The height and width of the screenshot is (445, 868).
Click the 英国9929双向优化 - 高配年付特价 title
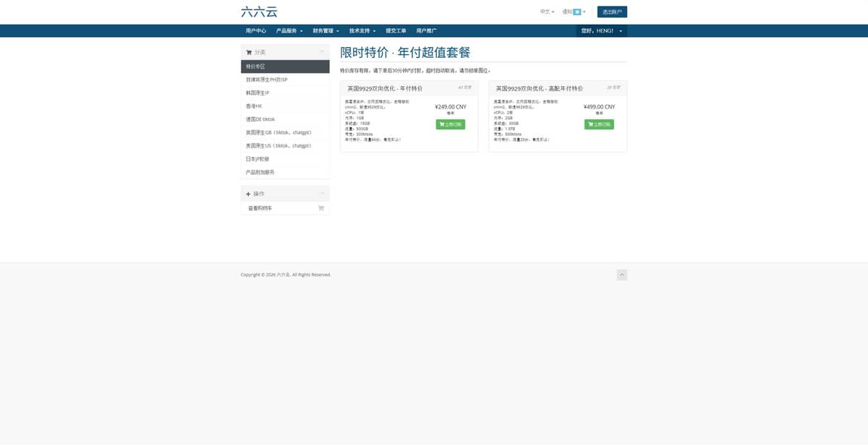coord(539,88)
